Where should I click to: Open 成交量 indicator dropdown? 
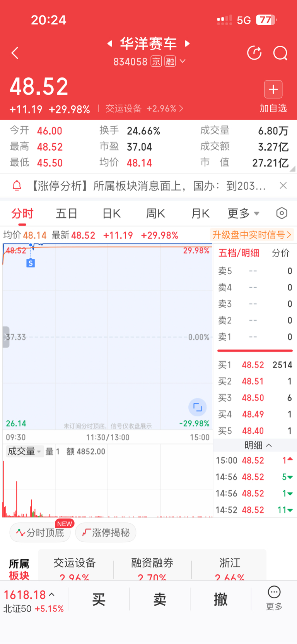coord(24,452)
